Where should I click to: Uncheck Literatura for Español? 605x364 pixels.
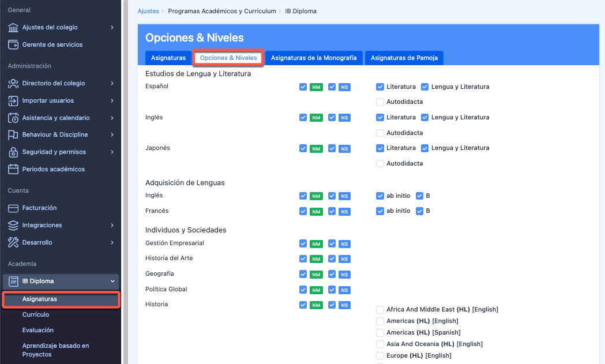coord(380,87)
